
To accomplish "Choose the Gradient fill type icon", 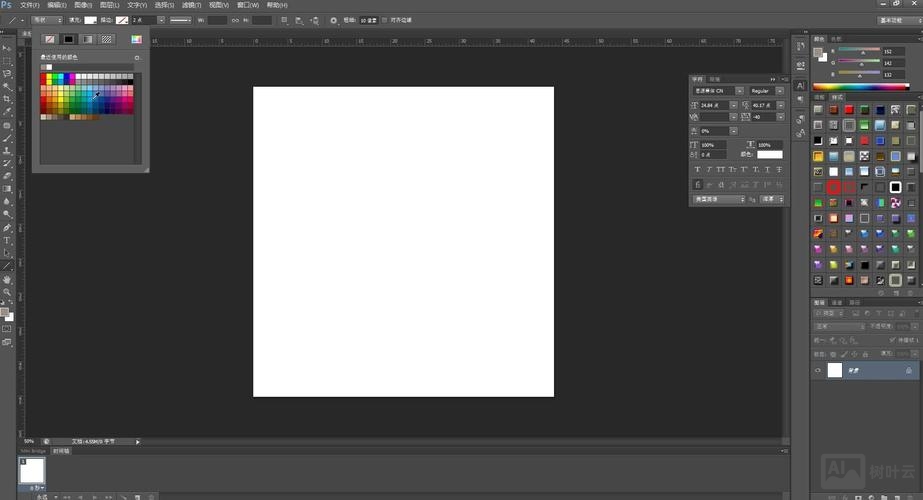I will [x=87, y=39].
